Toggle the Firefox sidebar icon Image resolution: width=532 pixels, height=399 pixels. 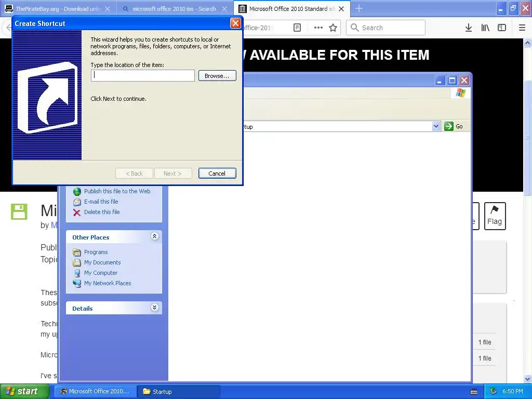click(x=502, y=28)
